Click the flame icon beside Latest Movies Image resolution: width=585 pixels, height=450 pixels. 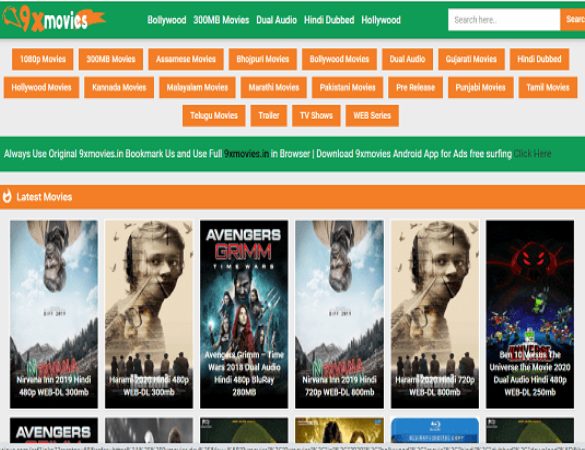click(x=7, y=196)
